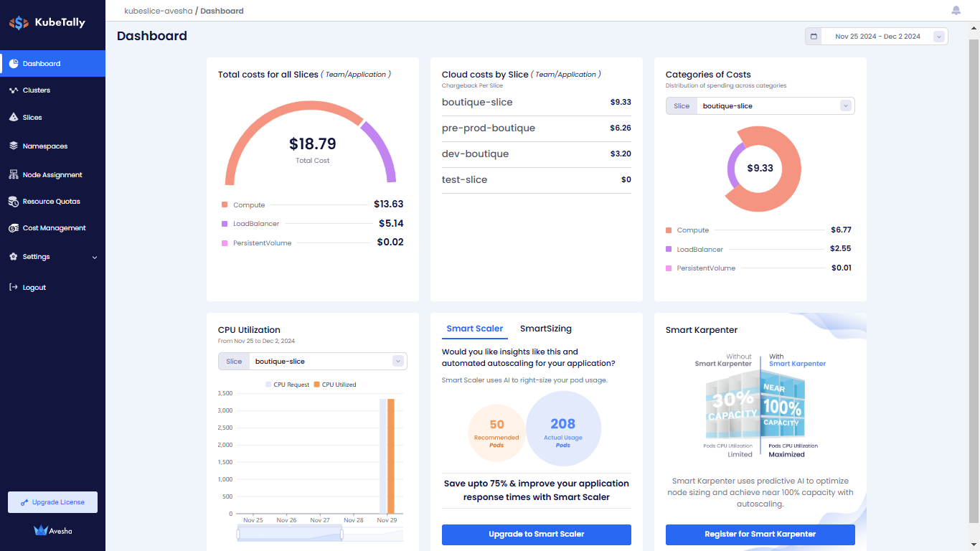980x551 pixels.
Task: Click the pre-prod-boutique row
Action: (537, 128)
